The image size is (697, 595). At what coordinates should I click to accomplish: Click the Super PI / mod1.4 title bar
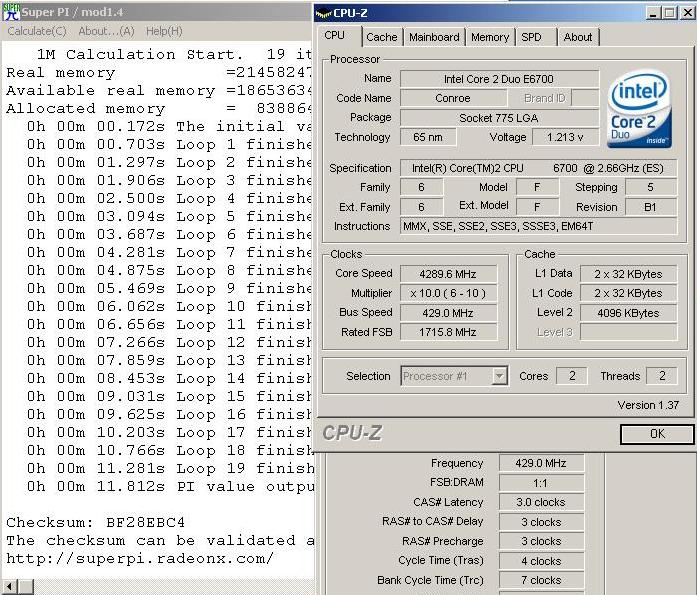click(156, 12)
